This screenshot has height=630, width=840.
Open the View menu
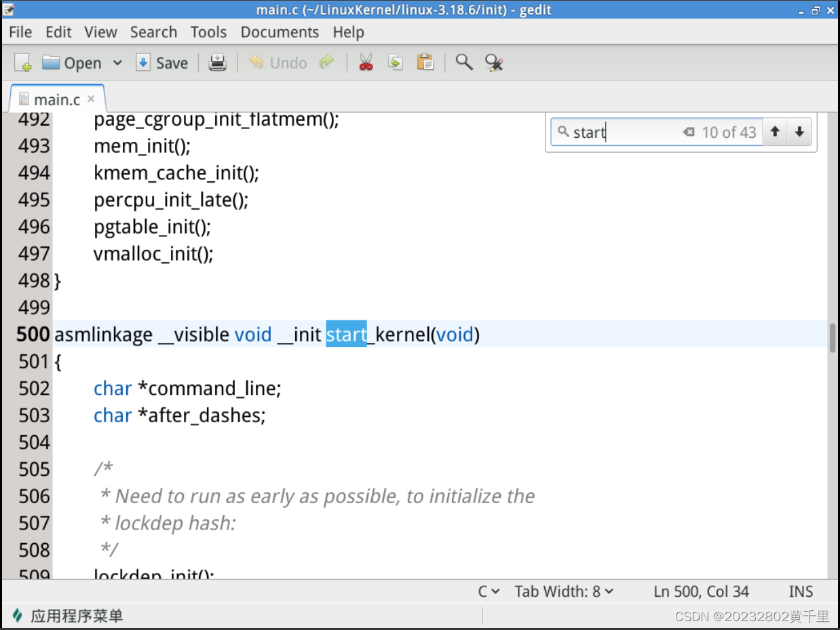coord(100,32)
